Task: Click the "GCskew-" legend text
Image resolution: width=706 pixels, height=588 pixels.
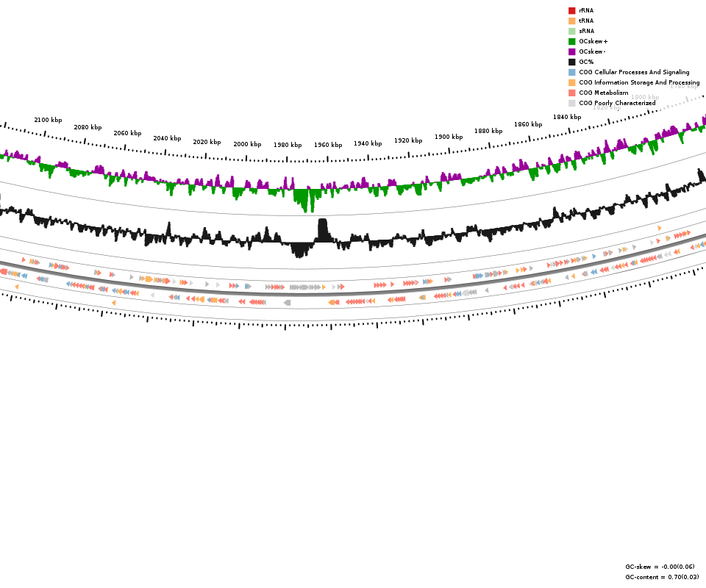Action: 592,51
